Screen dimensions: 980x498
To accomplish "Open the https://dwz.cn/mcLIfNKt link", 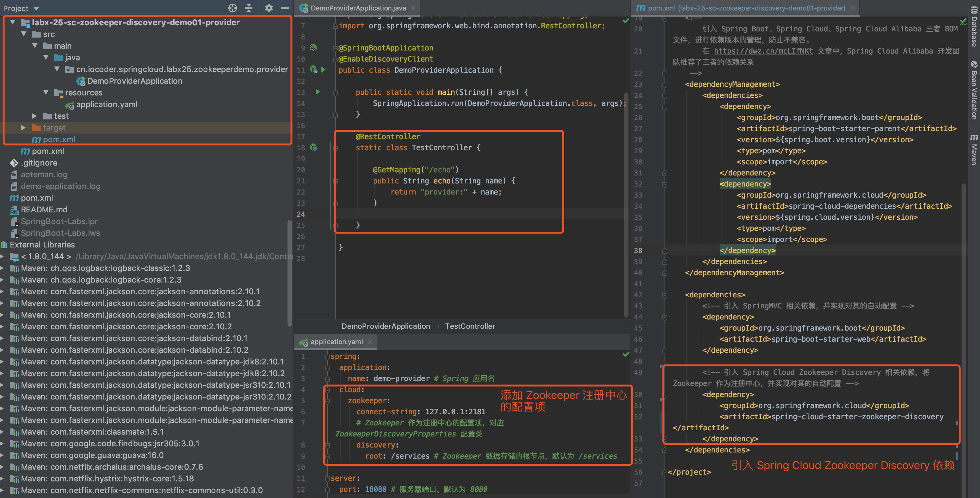I will pos(763,51).
